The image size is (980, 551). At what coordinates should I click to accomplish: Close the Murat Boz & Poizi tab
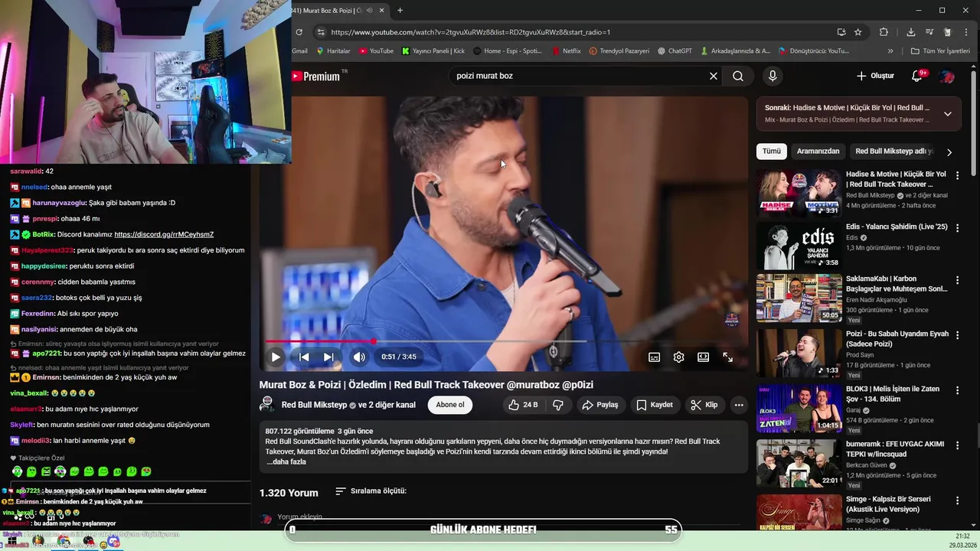tap(381, 10)
